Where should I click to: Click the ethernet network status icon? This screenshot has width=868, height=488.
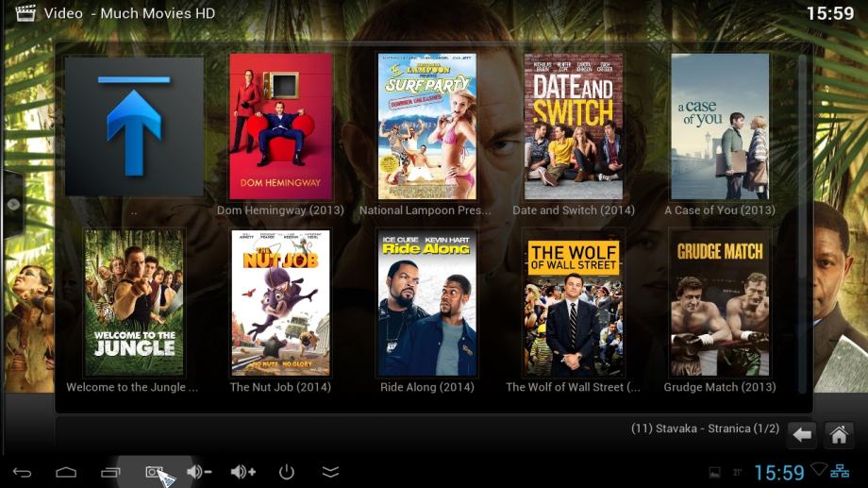(839, 471)
